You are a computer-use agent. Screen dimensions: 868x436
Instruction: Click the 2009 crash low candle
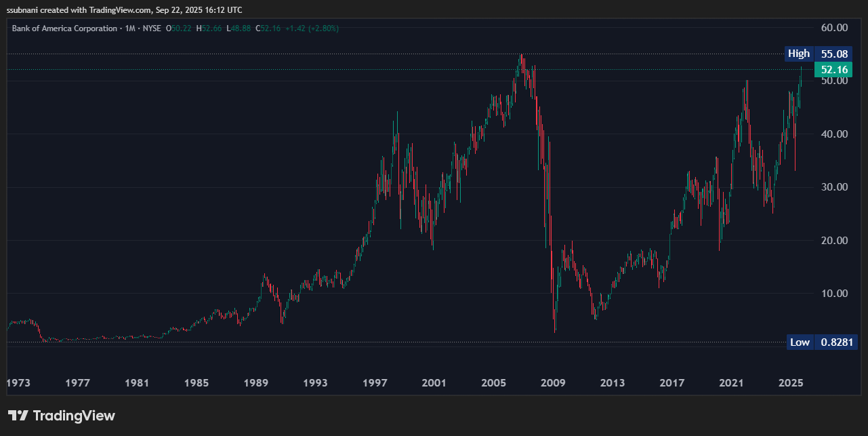pyautogui.click(x=554, y=319)
